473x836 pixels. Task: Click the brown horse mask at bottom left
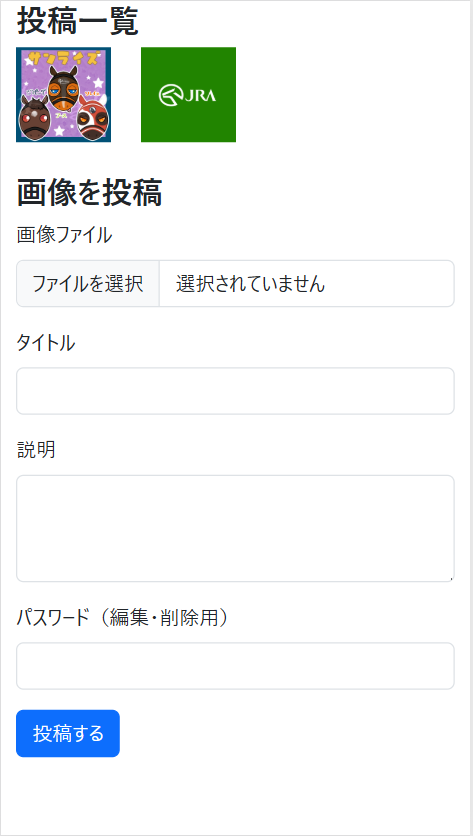tap(35, 117)
